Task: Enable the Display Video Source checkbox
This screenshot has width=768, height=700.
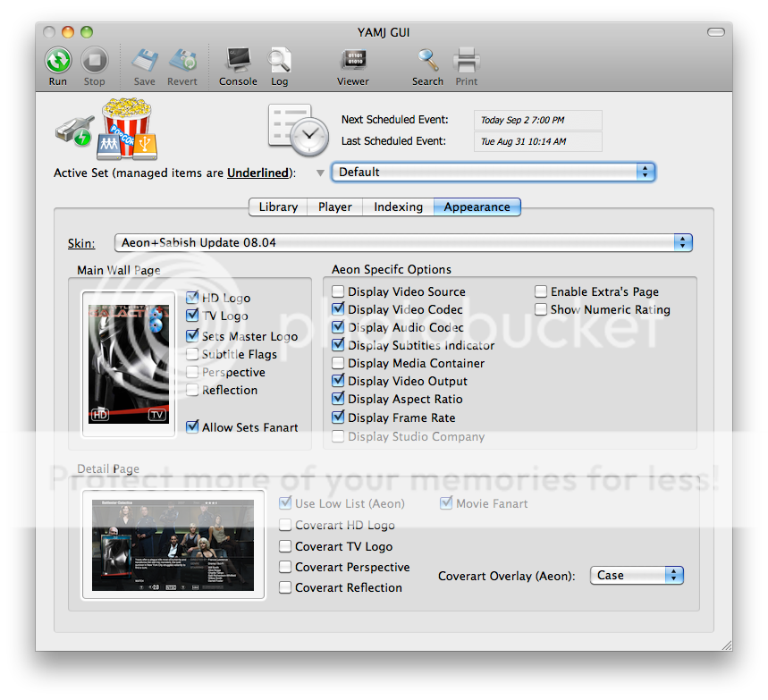Action: coord(338,291)
